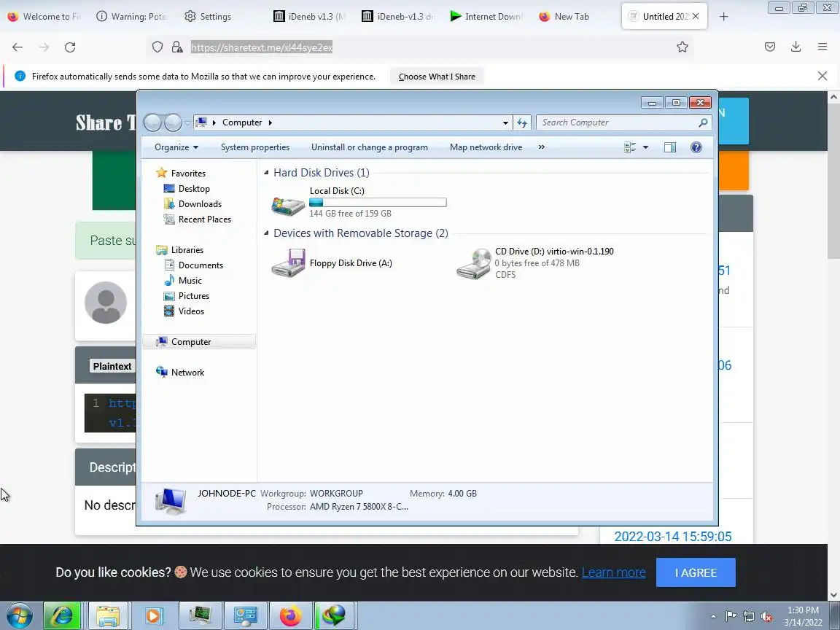This screenshot has height=630, width=840.
Task: Click the Internet Download Manager taskbar icon
Action: point(335,615)
